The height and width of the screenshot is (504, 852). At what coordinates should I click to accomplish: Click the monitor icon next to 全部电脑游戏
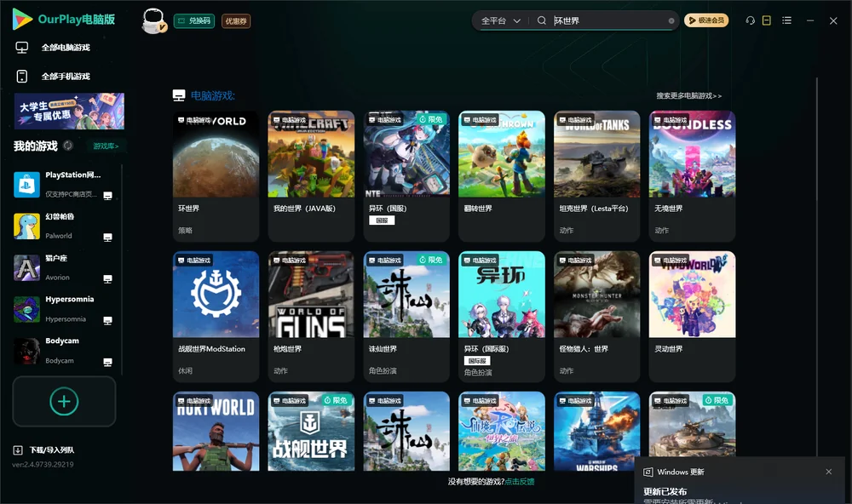pos(22,48)
